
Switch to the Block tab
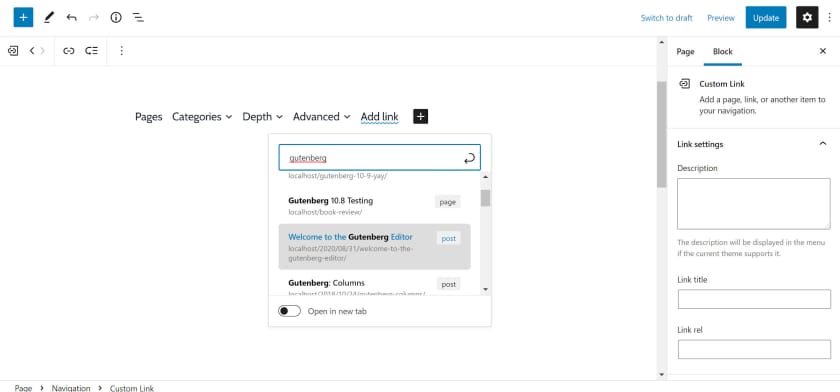[723, 51]
